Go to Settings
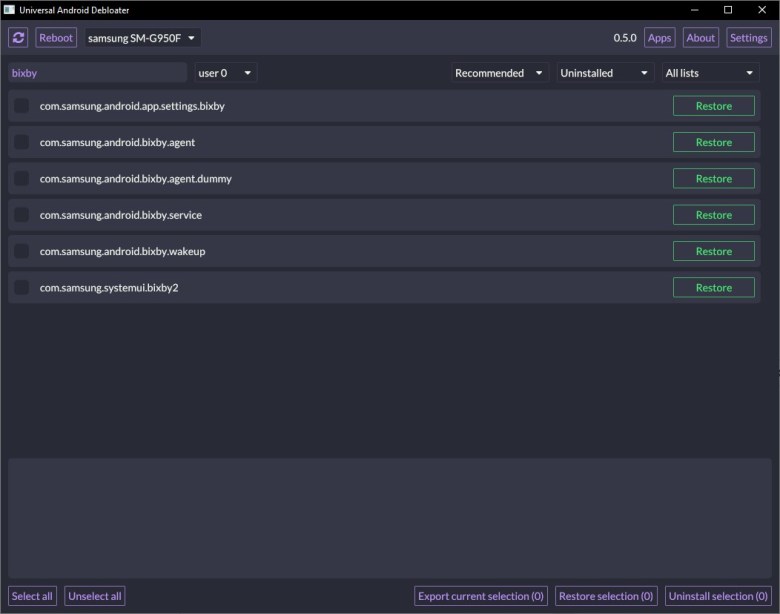780x614 pixels. (x=749, y=38)
